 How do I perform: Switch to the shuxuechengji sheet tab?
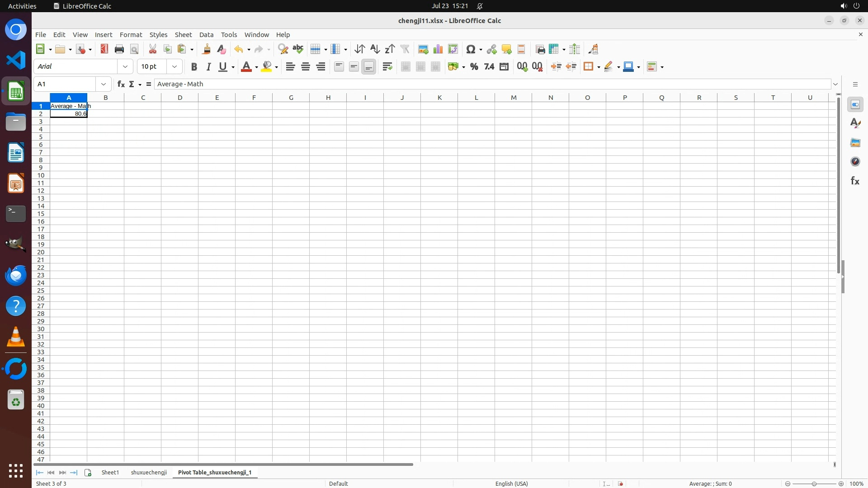[149, 472]
